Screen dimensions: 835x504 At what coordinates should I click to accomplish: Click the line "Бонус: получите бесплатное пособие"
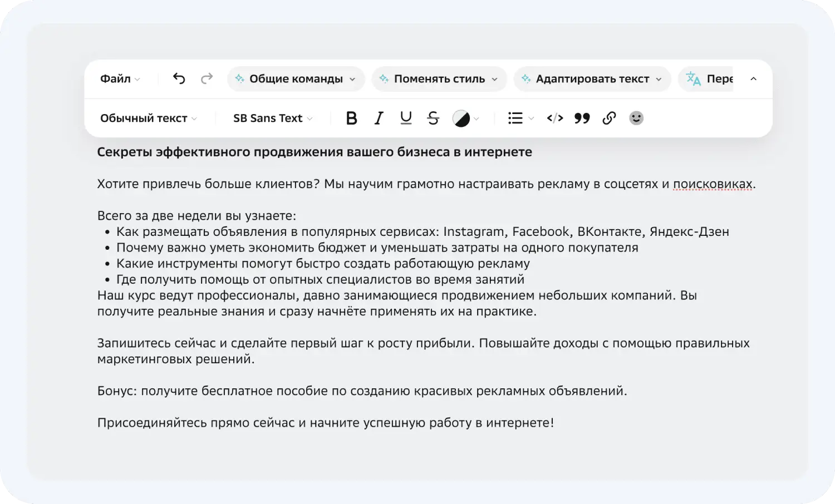[x=362, y=391]
